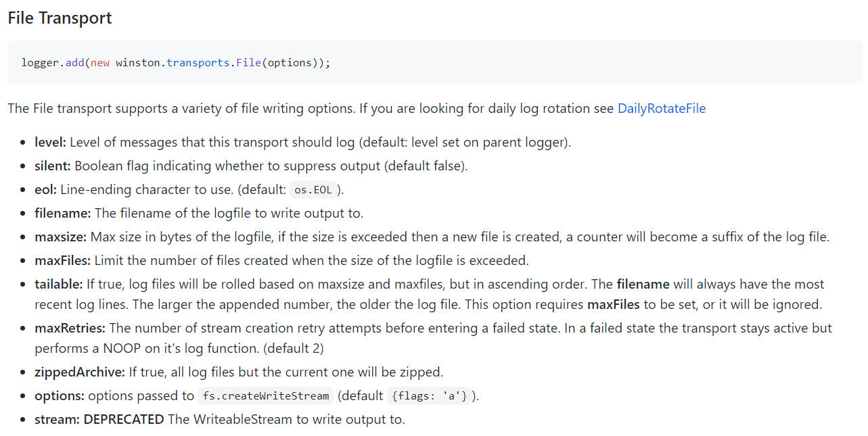
Task: Click the bold 'options:' list item label
Action: [x=60, y=396]
